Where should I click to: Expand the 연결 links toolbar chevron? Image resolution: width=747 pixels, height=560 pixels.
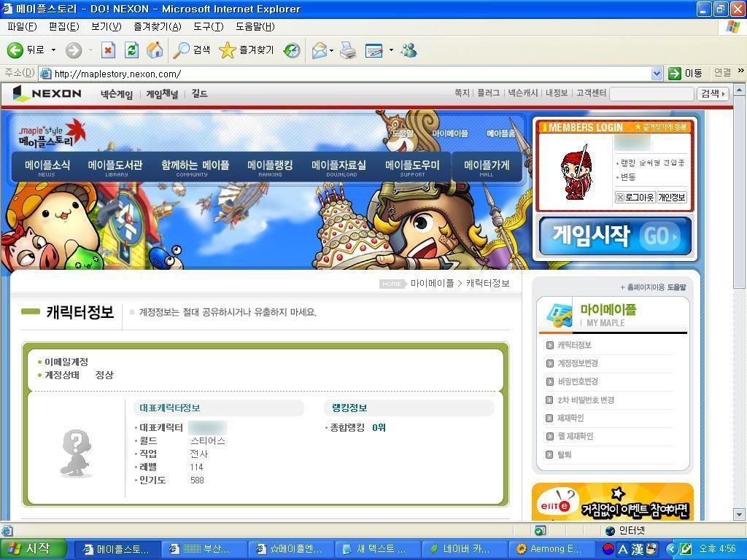click(741, 71)
